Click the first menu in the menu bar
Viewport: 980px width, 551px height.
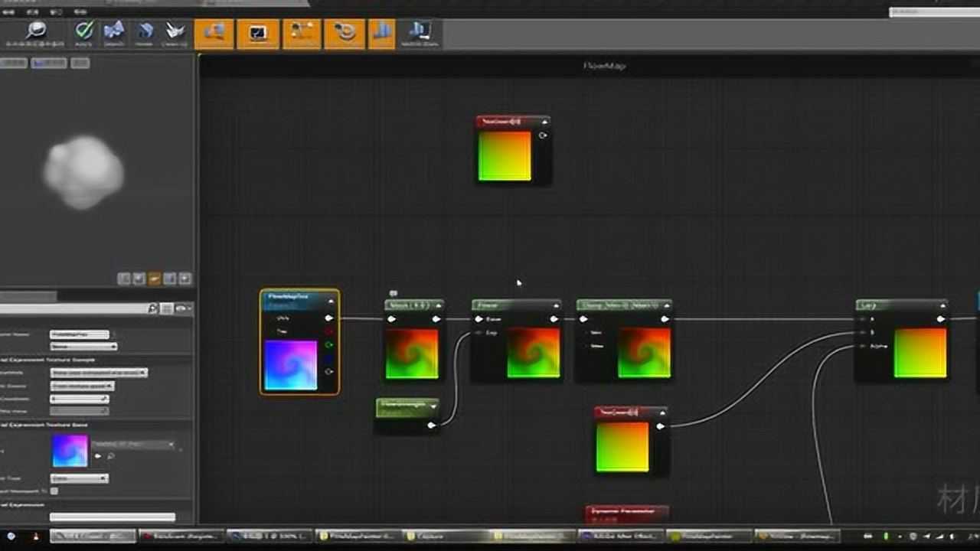[x=9, y=11]
